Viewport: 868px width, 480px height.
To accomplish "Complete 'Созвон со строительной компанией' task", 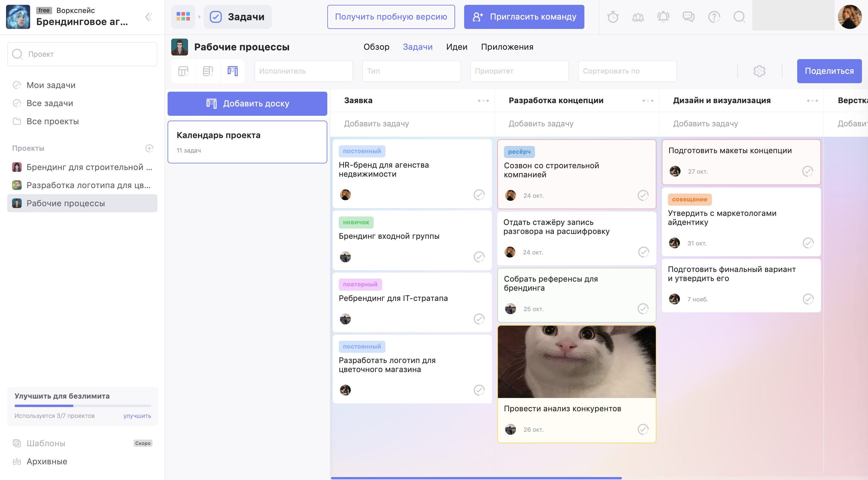I will pyautogui.click(x=643, y=195).
